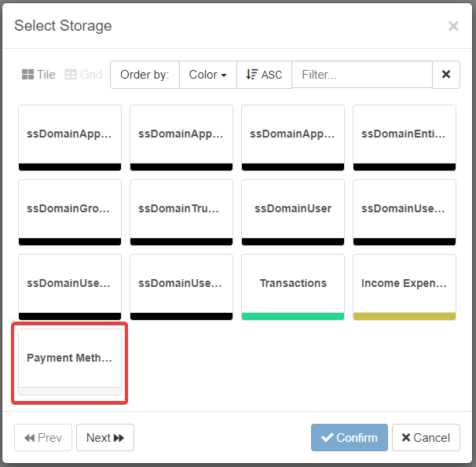Pick the ssDomainEnti... storage tile
Viewport: 476px width, 467px height.
(405, 134)
